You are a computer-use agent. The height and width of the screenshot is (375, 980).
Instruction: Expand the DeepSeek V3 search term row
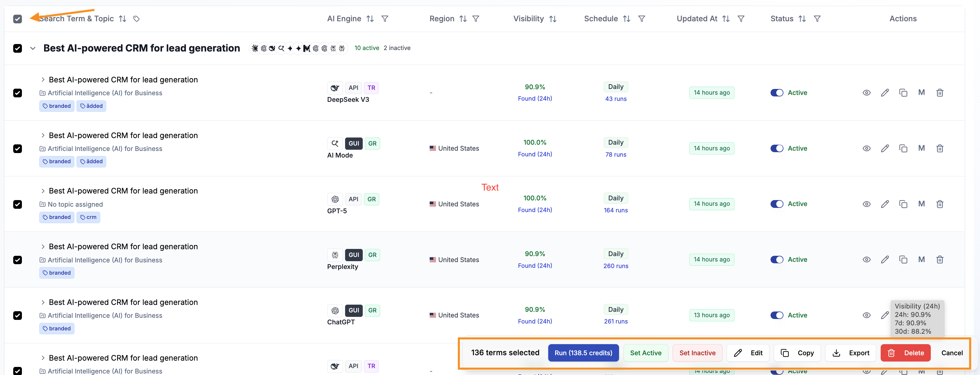43,79
